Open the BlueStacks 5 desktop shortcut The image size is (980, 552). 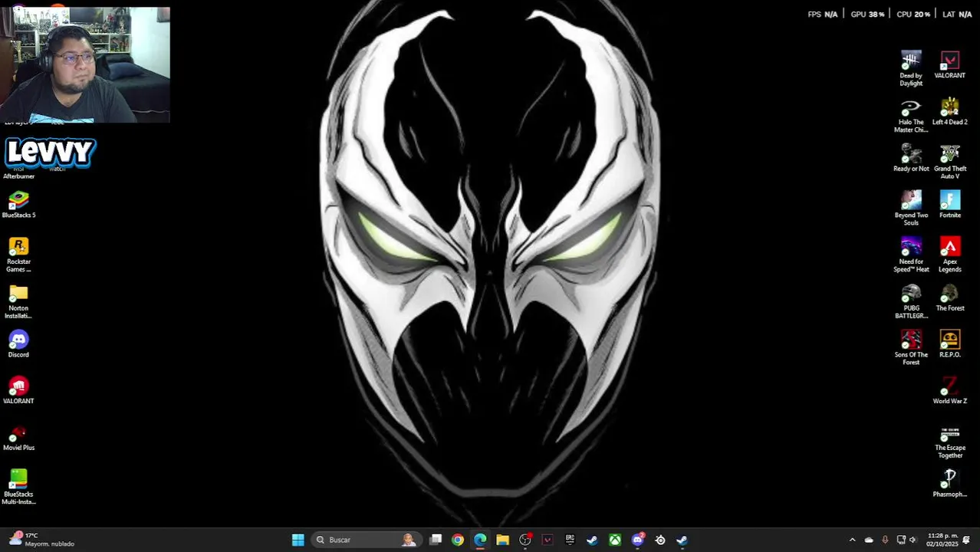(x=18, y=205)
